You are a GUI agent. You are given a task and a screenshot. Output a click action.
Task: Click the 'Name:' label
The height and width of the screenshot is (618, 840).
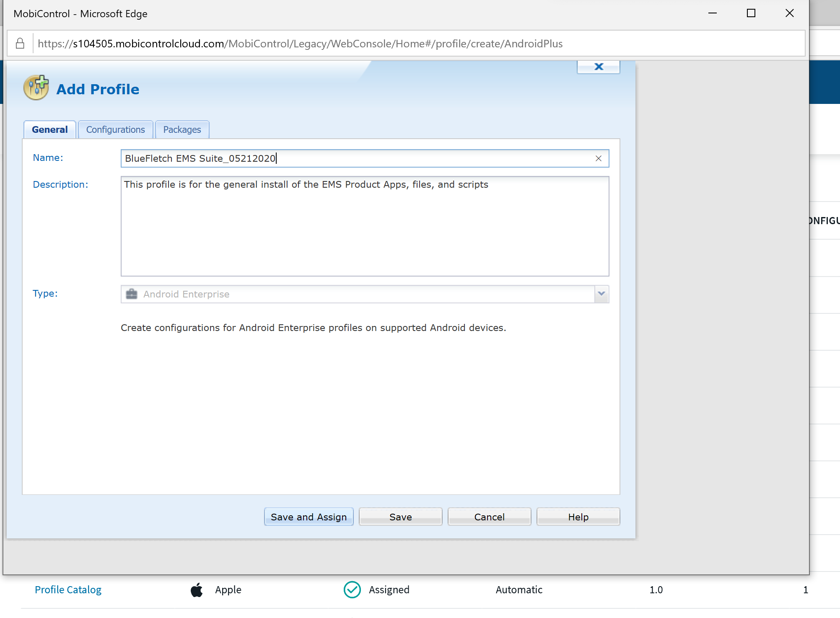[x=48, y=158]
